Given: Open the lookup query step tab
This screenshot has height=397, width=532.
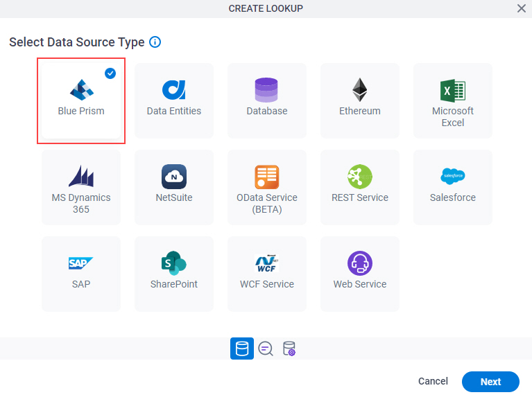Looking at the screenshot, I should (x=266, y=349).
